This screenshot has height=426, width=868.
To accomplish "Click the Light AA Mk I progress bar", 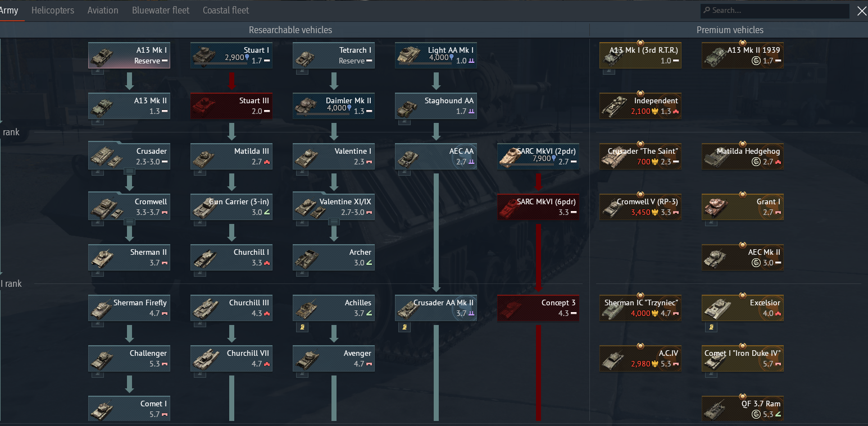I will pyautogui.click(x=425, y=63).
